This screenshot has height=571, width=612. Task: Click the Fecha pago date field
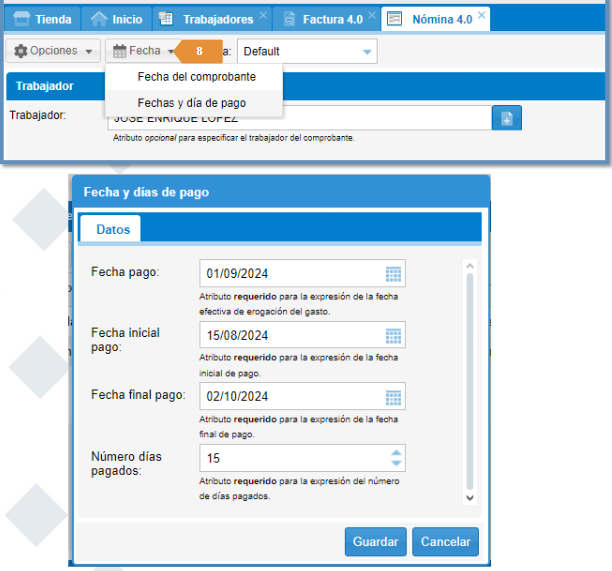pyautogui.click(x=290, y=274)
